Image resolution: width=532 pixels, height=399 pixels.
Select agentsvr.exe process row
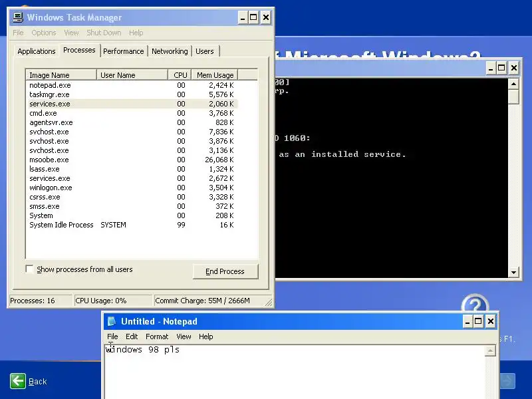click(132, 122)
